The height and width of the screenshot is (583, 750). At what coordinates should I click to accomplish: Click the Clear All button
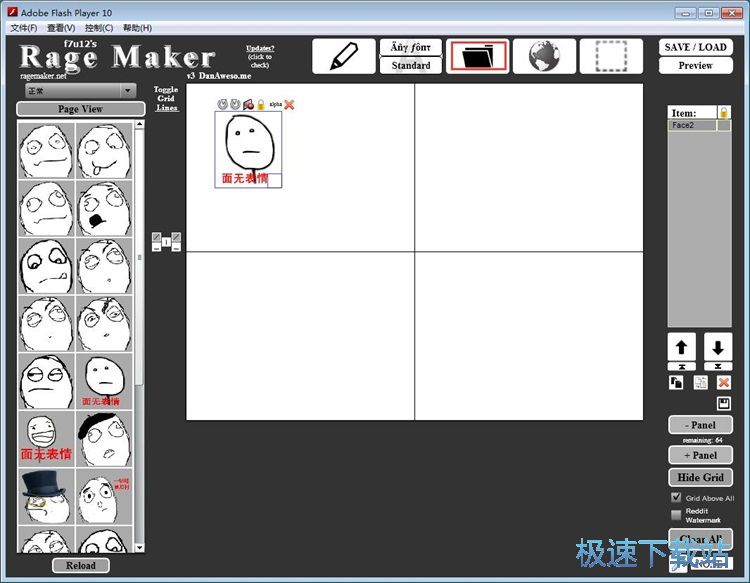[x=700, y=539]
